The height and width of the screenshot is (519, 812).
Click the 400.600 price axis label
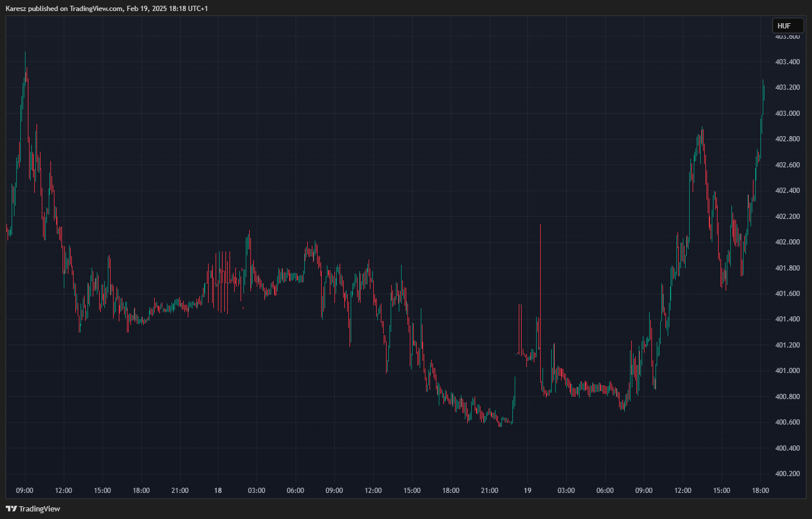787,422
